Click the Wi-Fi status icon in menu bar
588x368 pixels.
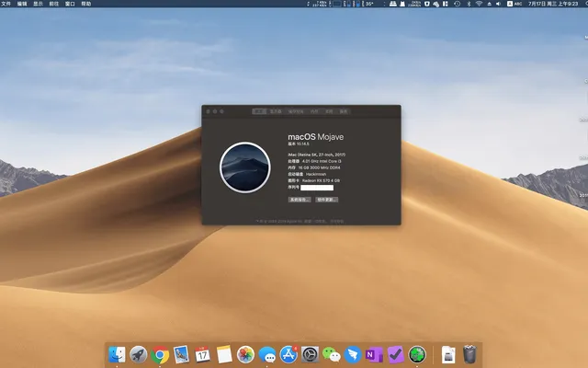click(x=479, y=4)
